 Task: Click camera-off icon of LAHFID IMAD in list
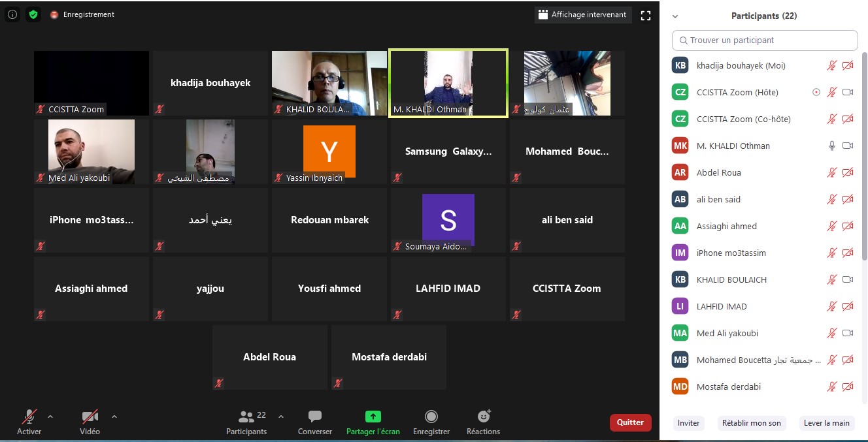click(x=848, y=306)
